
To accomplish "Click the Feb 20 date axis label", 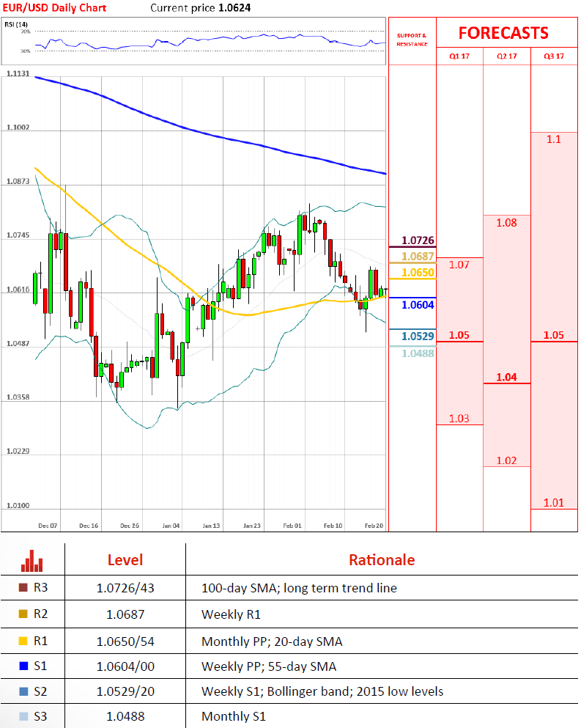I will click(x=374, y=526).
